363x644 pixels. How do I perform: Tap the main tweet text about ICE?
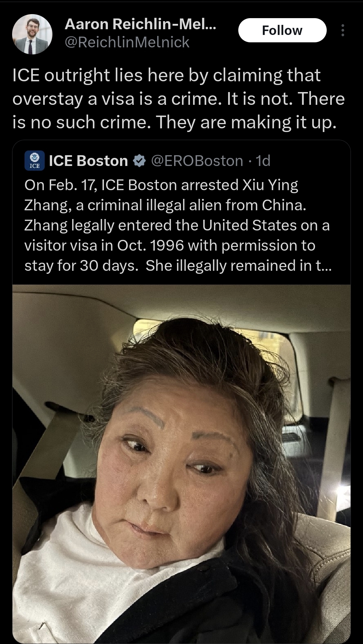(178, 98)
